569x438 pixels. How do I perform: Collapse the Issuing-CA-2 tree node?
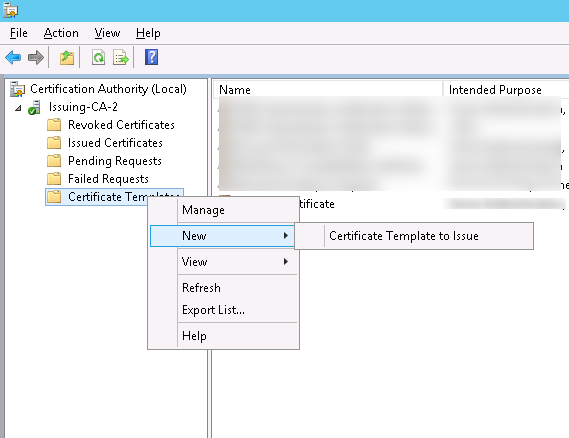pyautogui.click(x=18, y=108)
